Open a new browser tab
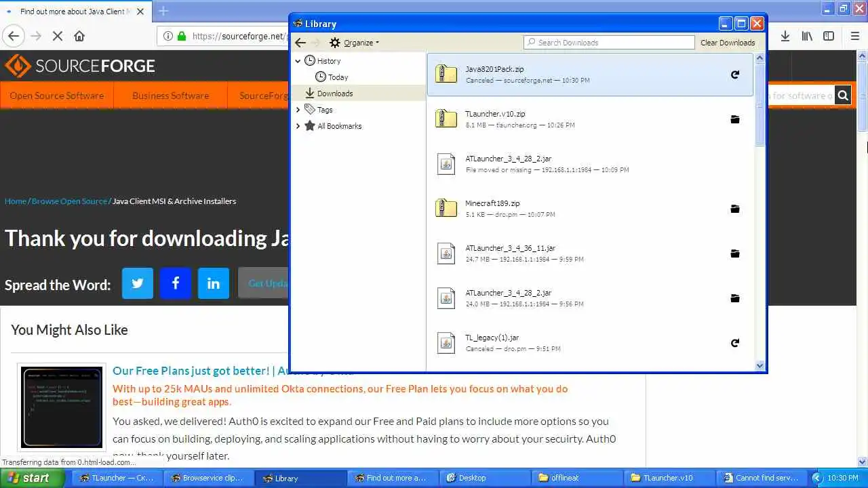The width and height of the screenshot is (868, 488). (163, 11)
